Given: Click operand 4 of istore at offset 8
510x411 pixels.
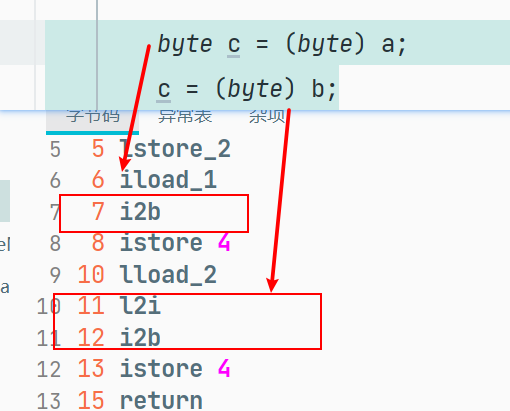Looking at the screenshot, I should click(224, 243).
